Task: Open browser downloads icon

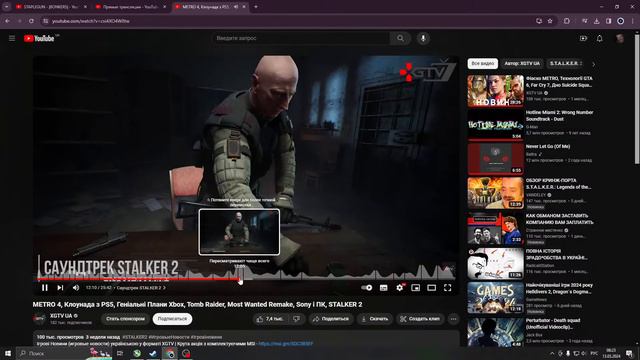Action: [596, 21]
